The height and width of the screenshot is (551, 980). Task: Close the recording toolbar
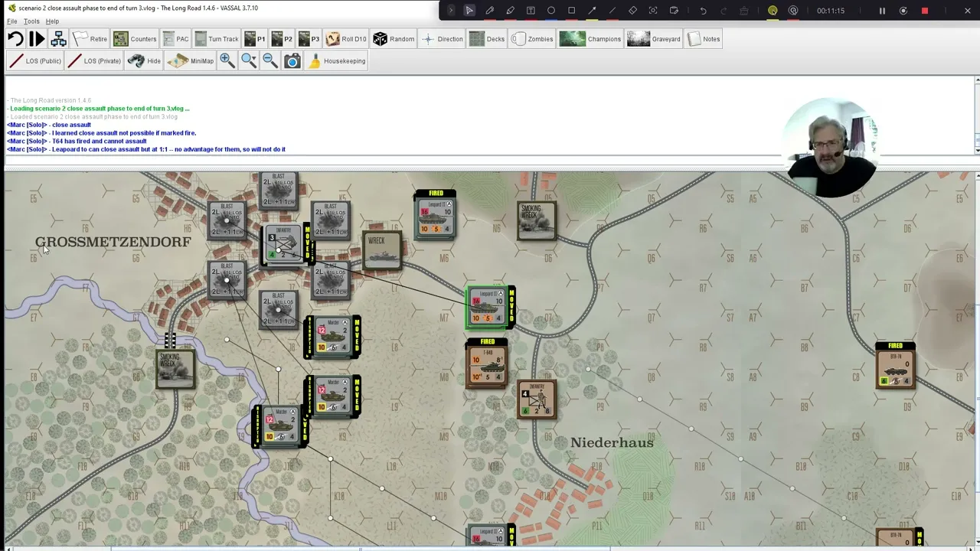[x=968, y=11]
